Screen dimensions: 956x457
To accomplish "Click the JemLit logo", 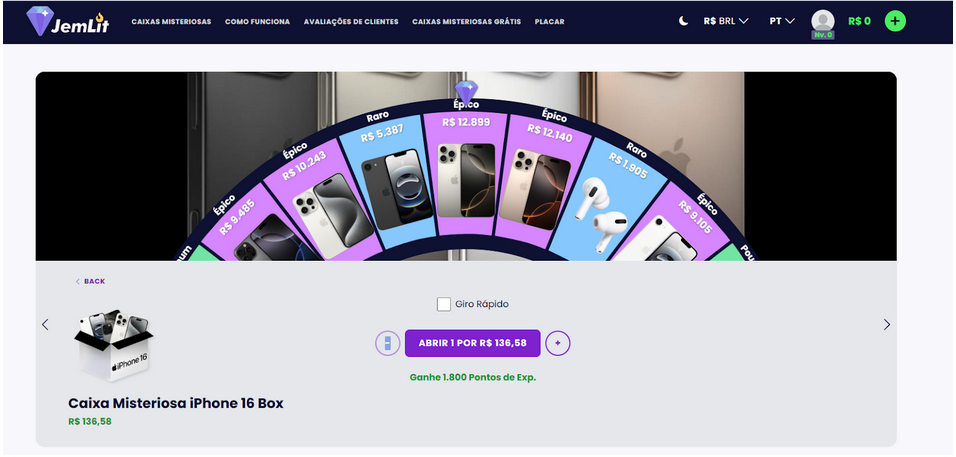I will (68, 22).
